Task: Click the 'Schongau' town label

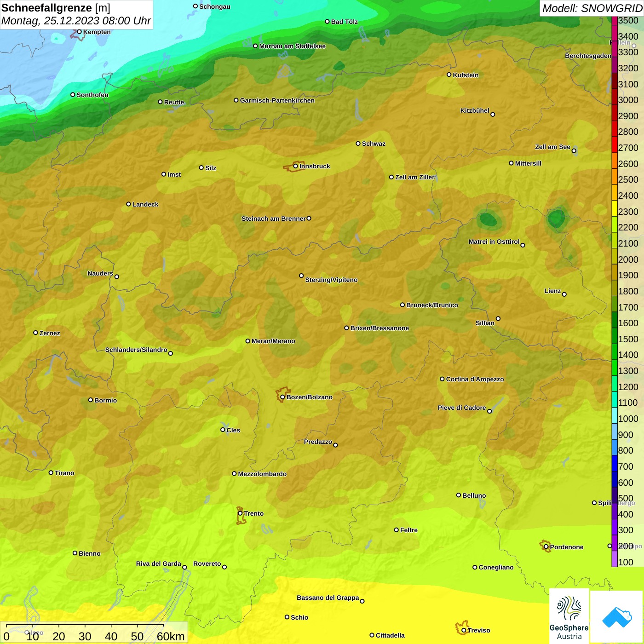Action: pos(215,6)
